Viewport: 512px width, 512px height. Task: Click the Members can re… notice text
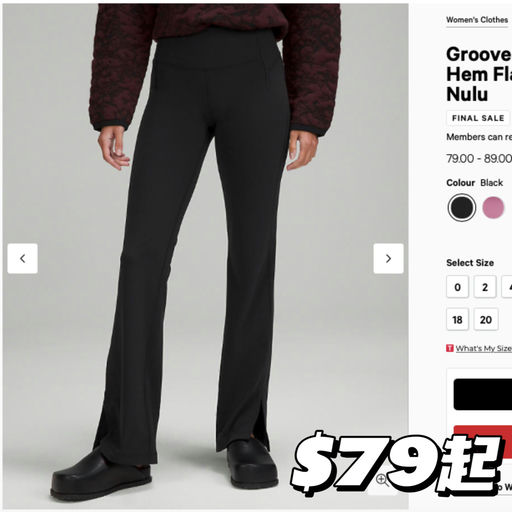tap(479, 137)
